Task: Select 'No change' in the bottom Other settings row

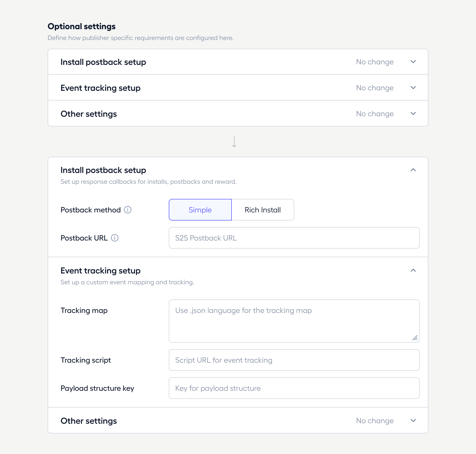Action: click(375, 421)
